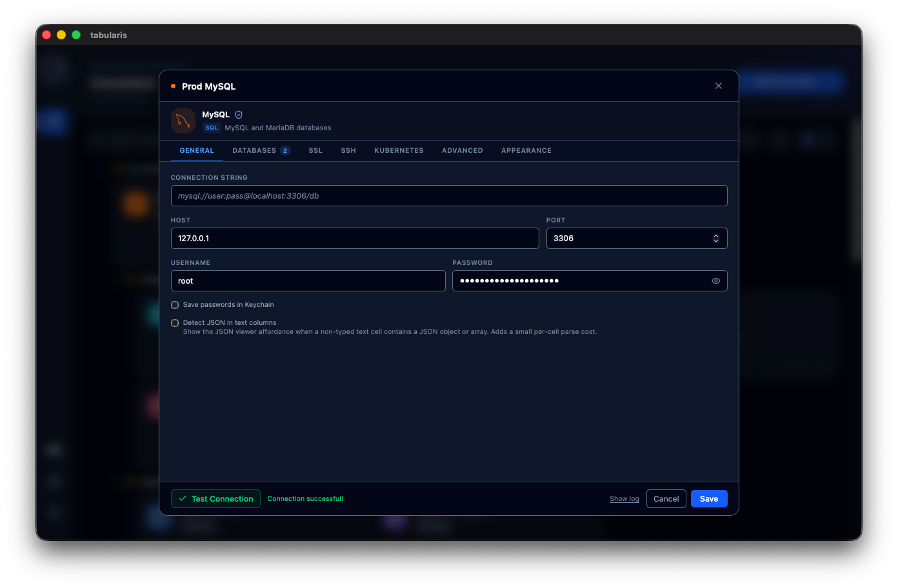This screenshot has height=588, width=898.
Task: Open the Show log link
Action: (624, 499)
